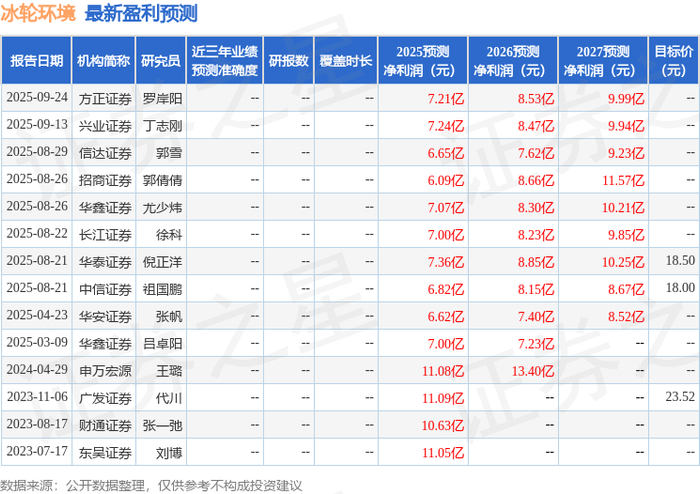Select the 9.99亿 forecast value

tap(626, 99)
